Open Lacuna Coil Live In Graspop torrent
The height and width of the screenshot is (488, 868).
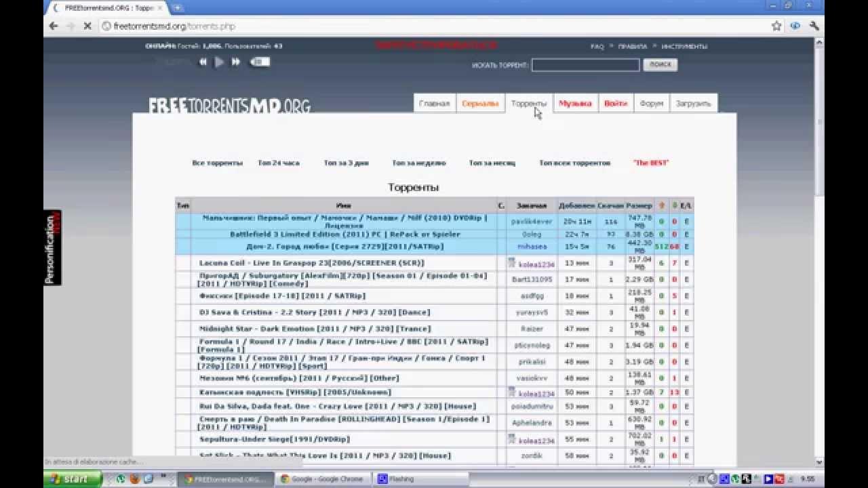312,263
